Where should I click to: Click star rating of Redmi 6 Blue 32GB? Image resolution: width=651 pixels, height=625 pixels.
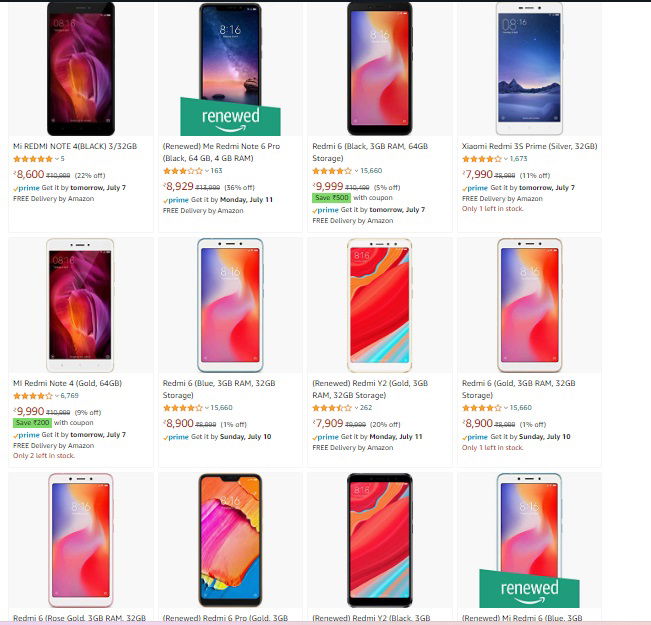(182, 408)
